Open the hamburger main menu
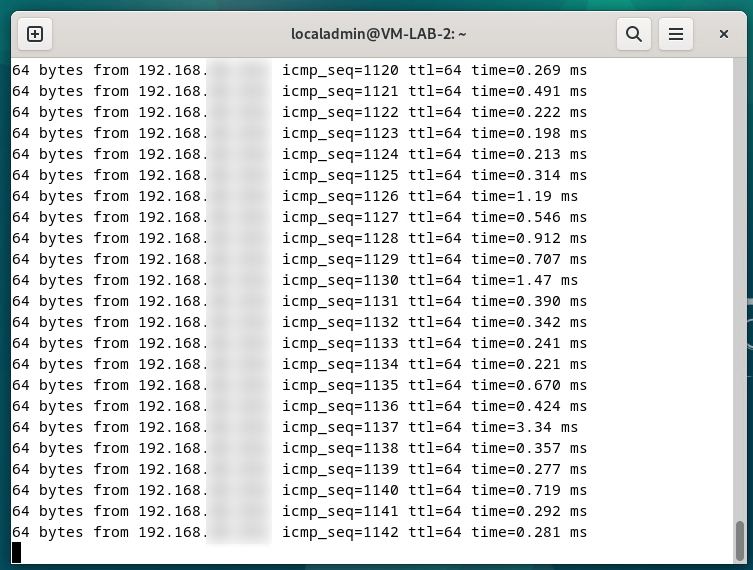 (676, 34)
